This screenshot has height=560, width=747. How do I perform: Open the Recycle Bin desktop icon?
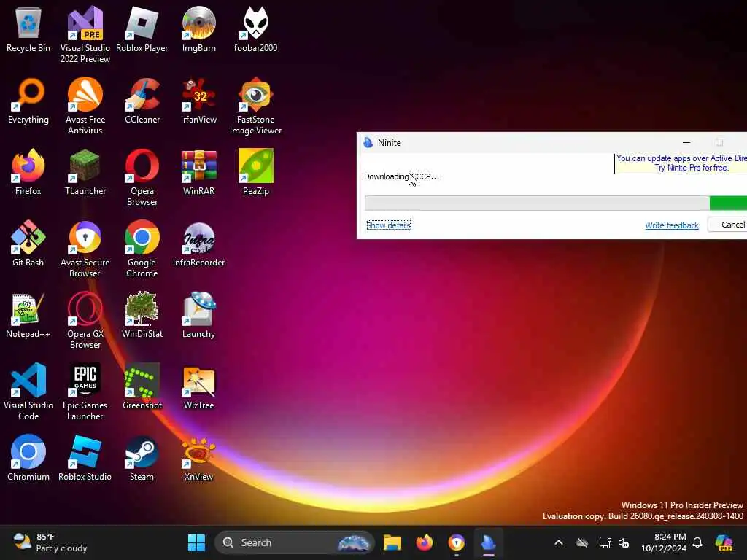pyautogui.click(x=28, y=29)
